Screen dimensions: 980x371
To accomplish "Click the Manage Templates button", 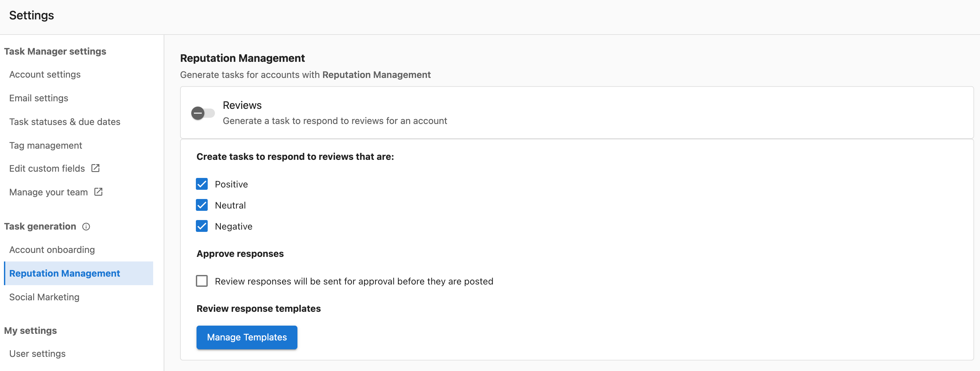I will [247, 337].
